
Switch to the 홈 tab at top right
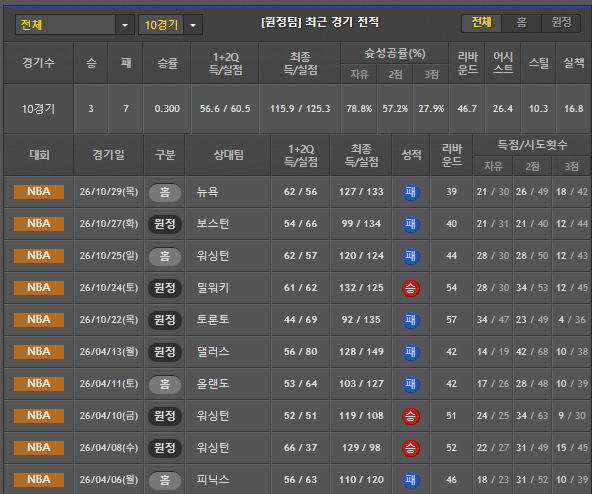coord(521,23)
